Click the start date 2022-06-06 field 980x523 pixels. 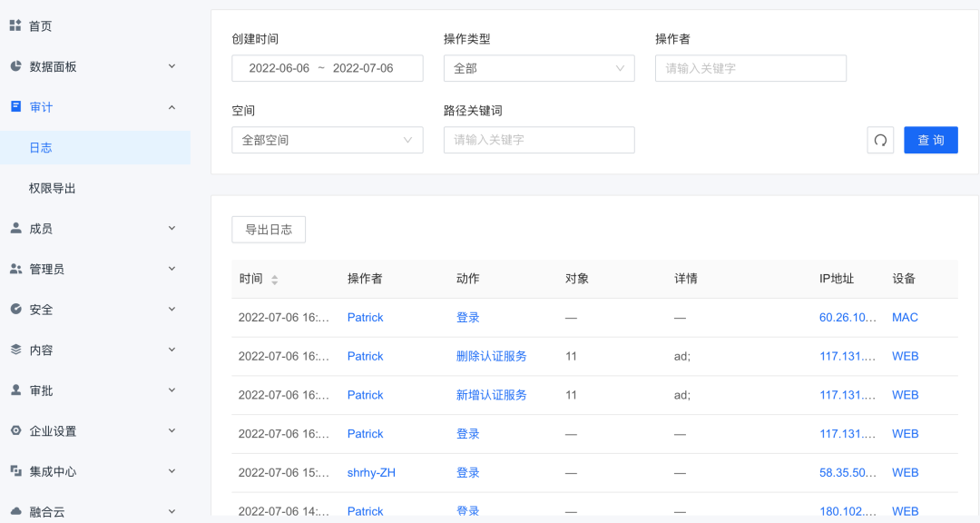279,68
